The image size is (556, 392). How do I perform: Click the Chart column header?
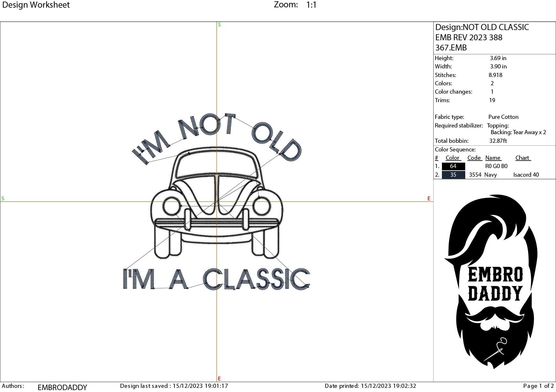pyautogui.click(x=522, y=158)
